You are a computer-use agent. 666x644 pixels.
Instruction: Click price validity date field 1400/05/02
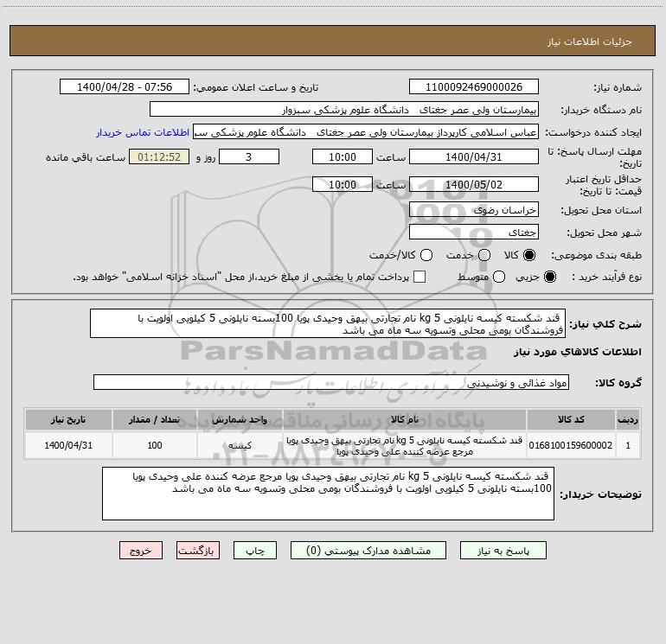click(474, 184)
